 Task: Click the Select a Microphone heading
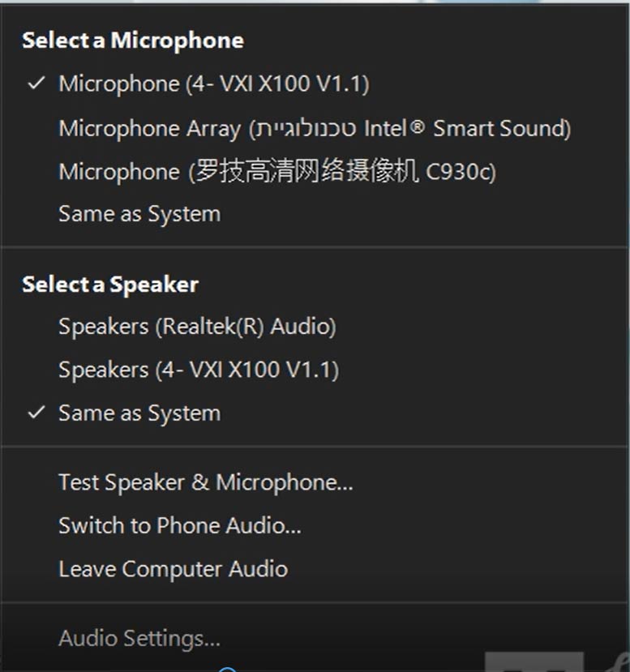pyautogui.click(x=133, y=41)
